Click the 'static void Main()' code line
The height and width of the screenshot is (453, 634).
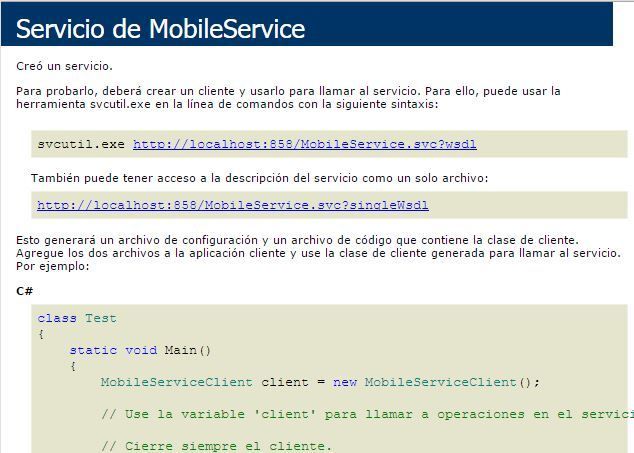click(140, 350)
